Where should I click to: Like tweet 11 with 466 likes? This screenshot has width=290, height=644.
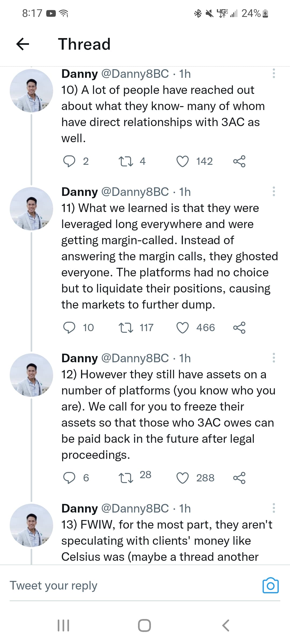click(183, 328)
